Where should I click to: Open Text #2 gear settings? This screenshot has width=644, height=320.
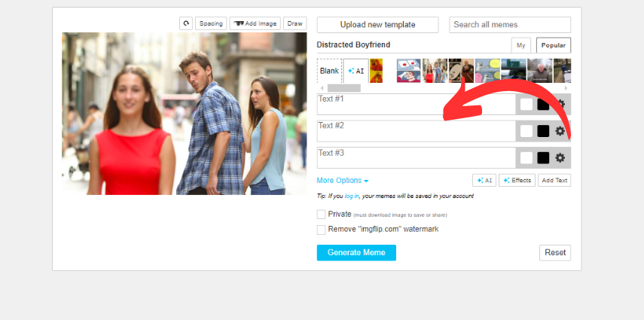click(x=560, y=131)
